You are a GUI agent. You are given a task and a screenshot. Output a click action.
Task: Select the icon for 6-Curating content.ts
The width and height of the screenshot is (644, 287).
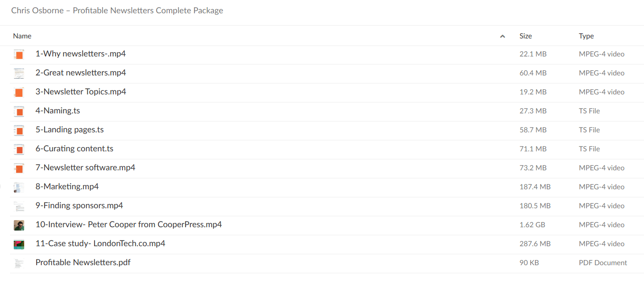point(19,149)
